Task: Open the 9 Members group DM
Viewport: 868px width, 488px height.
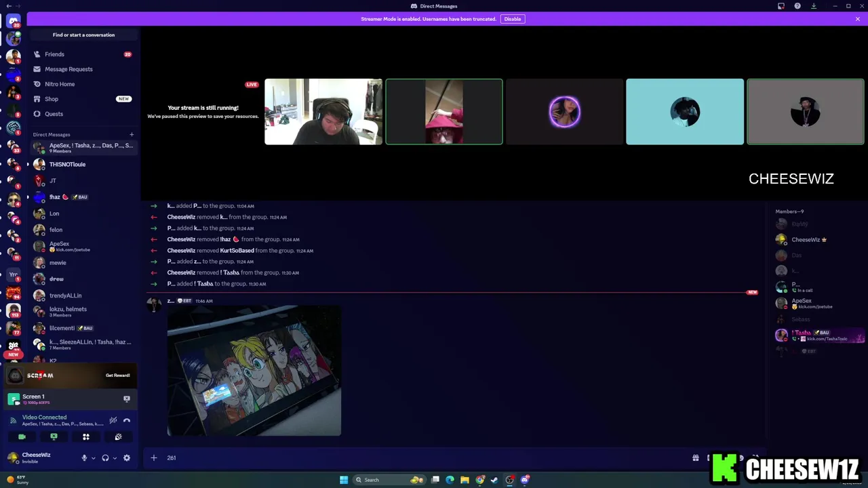Action: coord(83,148)
